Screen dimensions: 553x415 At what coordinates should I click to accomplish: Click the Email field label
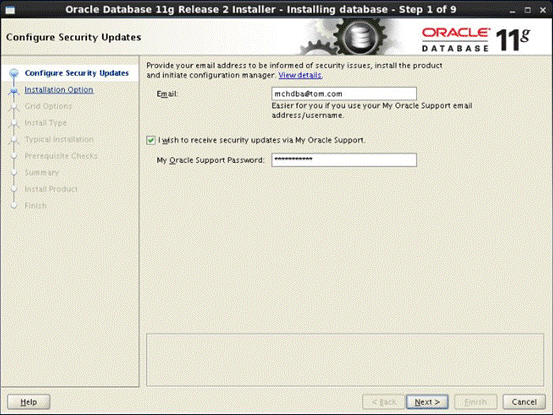click(168, 94)
